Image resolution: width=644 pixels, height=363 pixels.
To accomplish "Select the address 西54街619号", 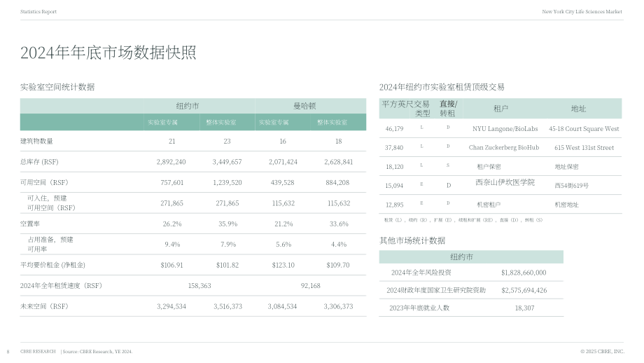I will pos(572,186).
